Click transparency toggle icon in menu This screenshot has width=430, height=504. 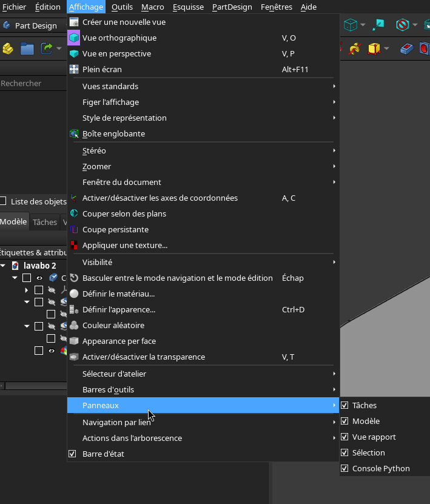[x=74, y=357]
